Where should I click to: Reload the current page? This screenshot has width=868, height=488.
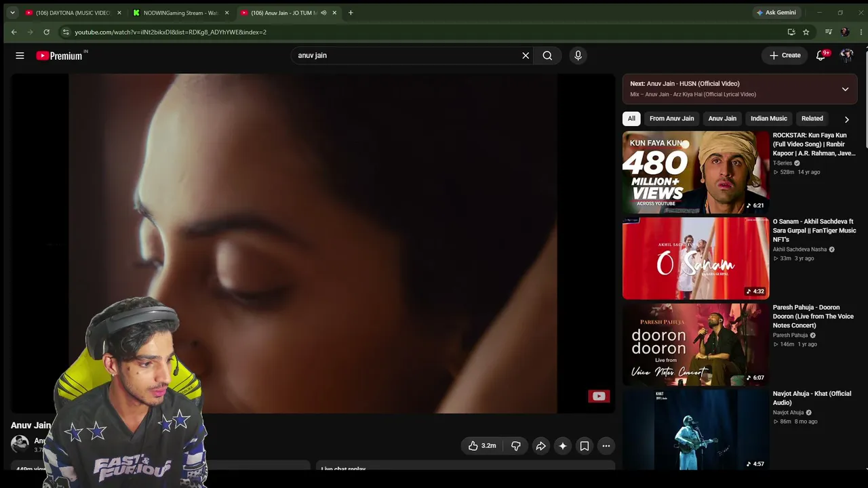point(46,32)
